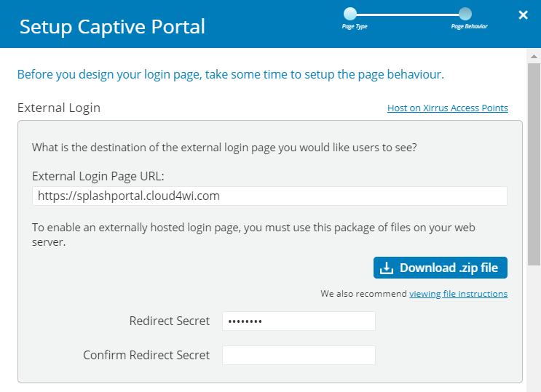Select the Page Type step circle
The width and height of the screenshot is (541, 392).
[x=350, y=14]
